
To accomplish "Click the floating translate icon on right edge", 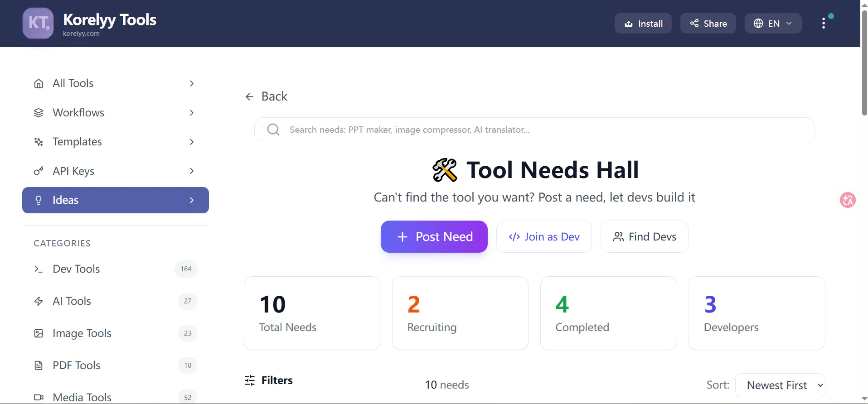I will 848,200.
